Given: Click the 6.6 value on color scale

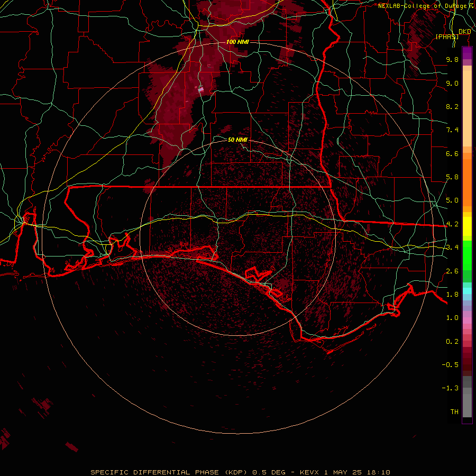Looking at the screenshot, I should [x=452, y=153].
